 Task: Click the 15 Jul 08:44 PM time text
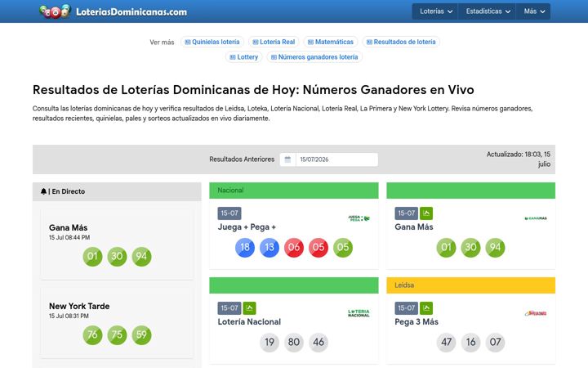coord(69,238)
